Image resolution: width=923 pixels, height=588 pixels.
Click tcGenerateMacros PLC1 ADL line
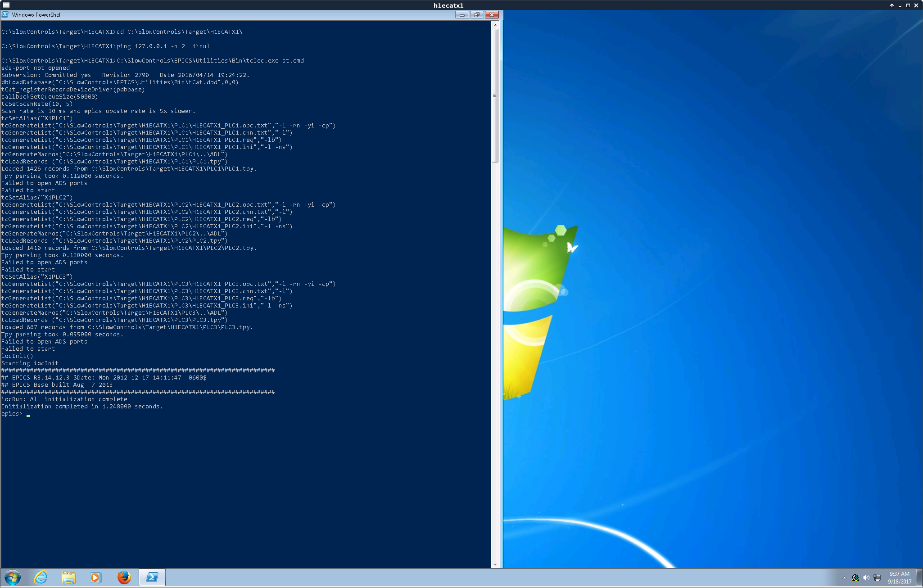(x=114, y=154)
